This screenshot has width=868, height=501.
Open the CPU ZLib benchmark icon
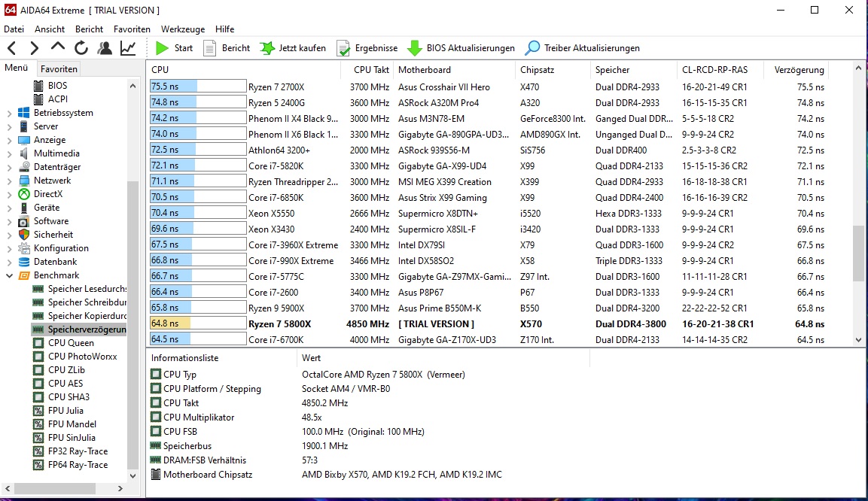point(38,370)
